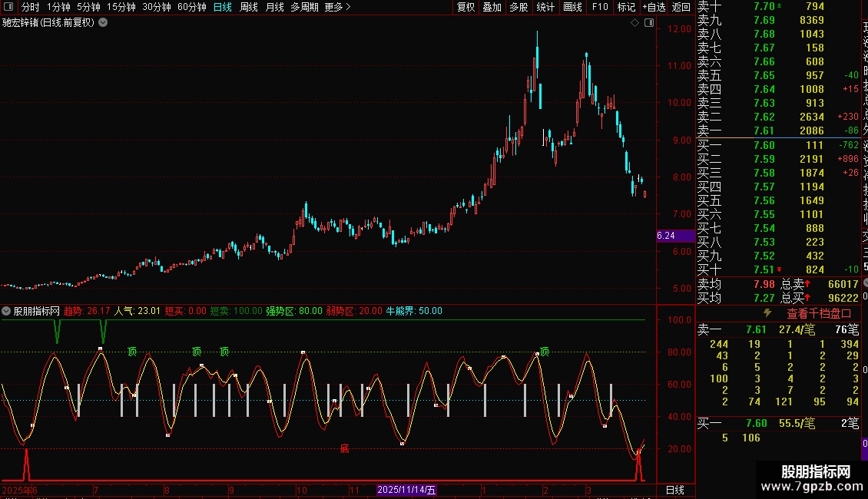Select the 日线 daily period

(x=223, y=7)
